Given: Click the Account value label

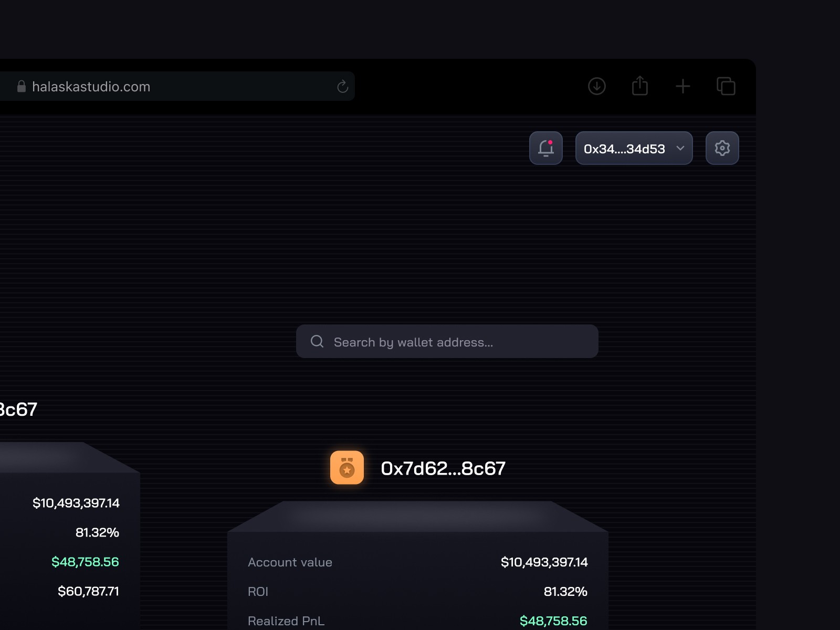Looking at the screenshot, I should tap(290, 562).
